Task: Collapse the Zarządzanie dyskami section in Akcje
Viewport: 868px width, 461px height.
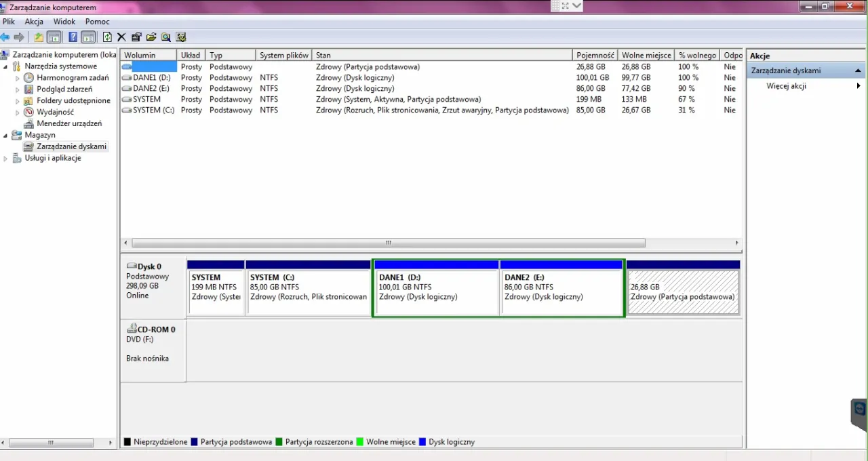Action: [858, 70]
